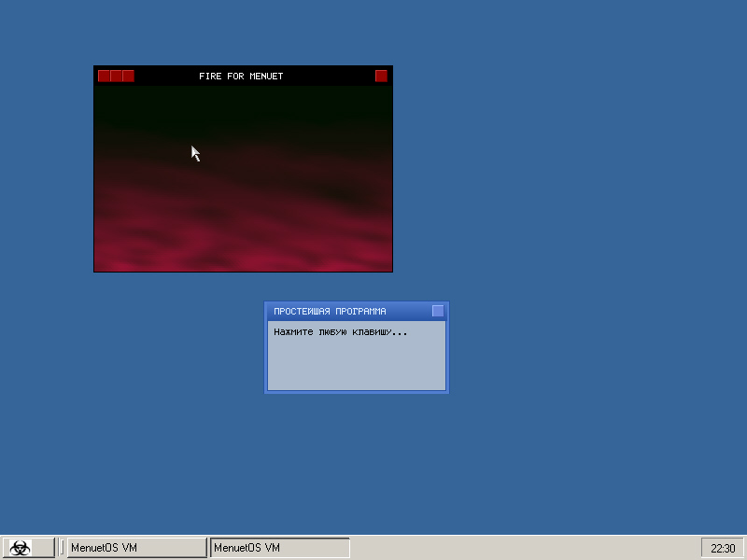
Task: Open the biohazard start menu icon
Action: tap(20, 548)
